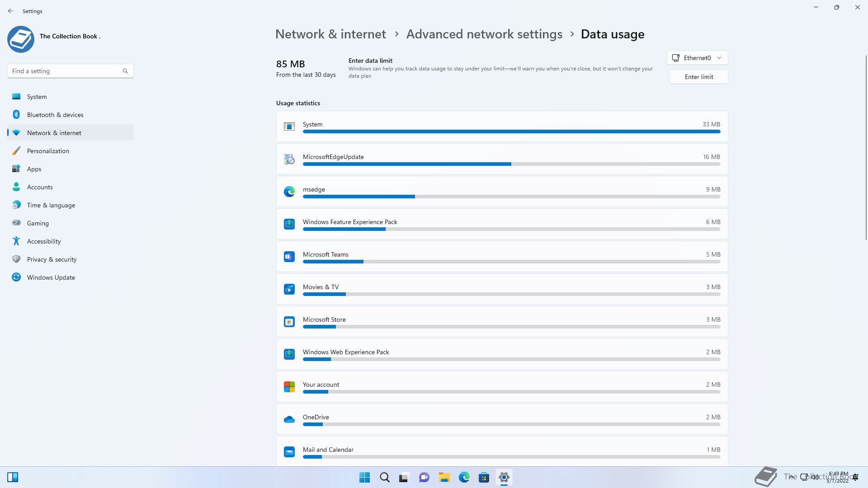This screenshot has height=488, width=868.
Task: Open Microsoft Store from taskbar
Action: 484,477
